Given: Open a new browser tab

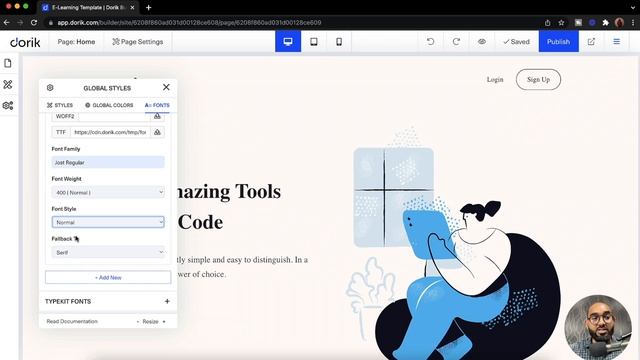Looking at the screenshot, I should (149, 7).
